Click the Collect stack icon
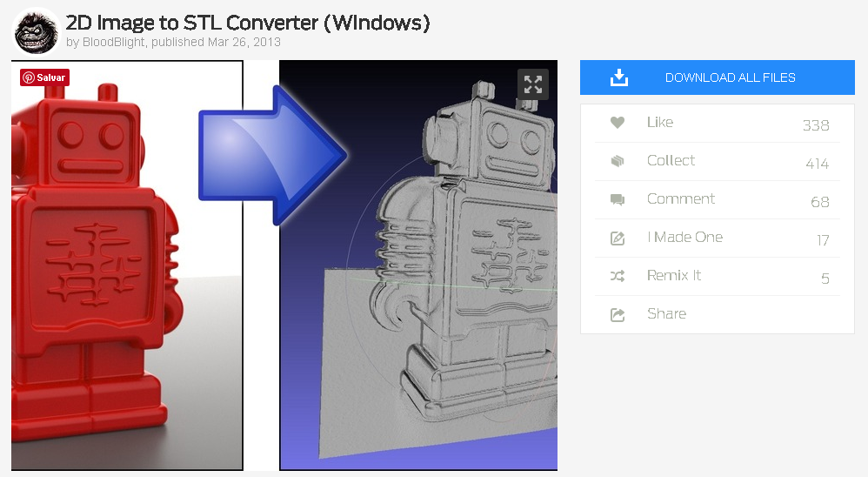The height and width of the screenshot is (477, 868). tap(618, 161)
